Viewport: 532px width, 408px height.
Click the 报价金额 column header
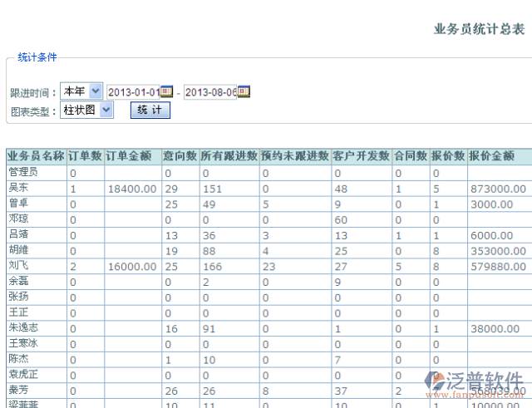[x=491, y=155]
